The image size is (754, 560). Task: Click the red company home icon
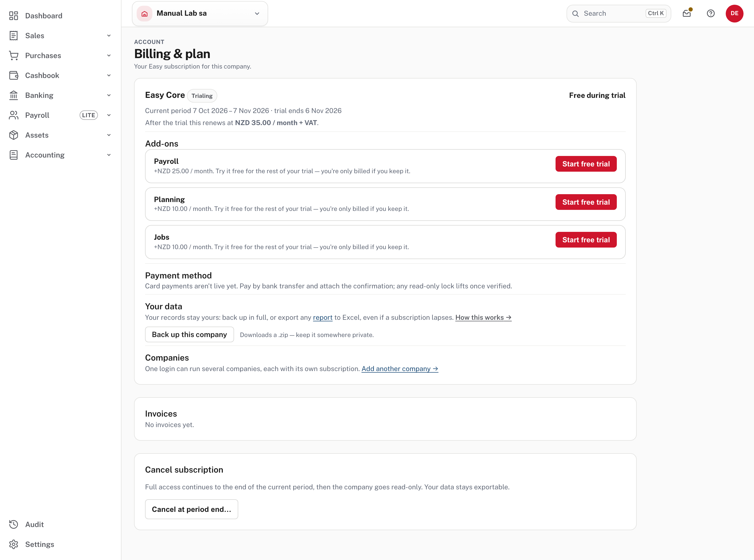pyautogui.click(x=145, y=14)
